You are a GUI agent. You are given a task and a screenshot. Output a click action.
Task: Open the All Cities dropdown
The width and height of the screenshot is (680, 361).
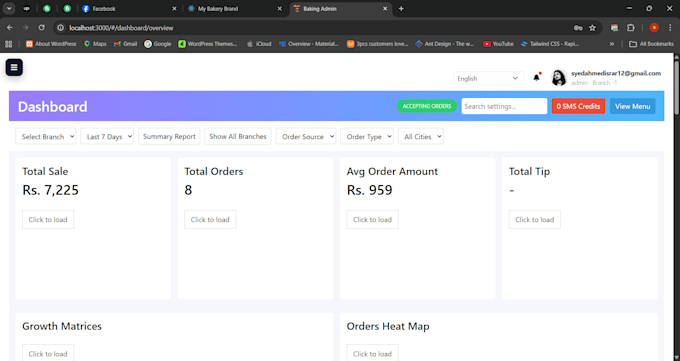point(421,136)
